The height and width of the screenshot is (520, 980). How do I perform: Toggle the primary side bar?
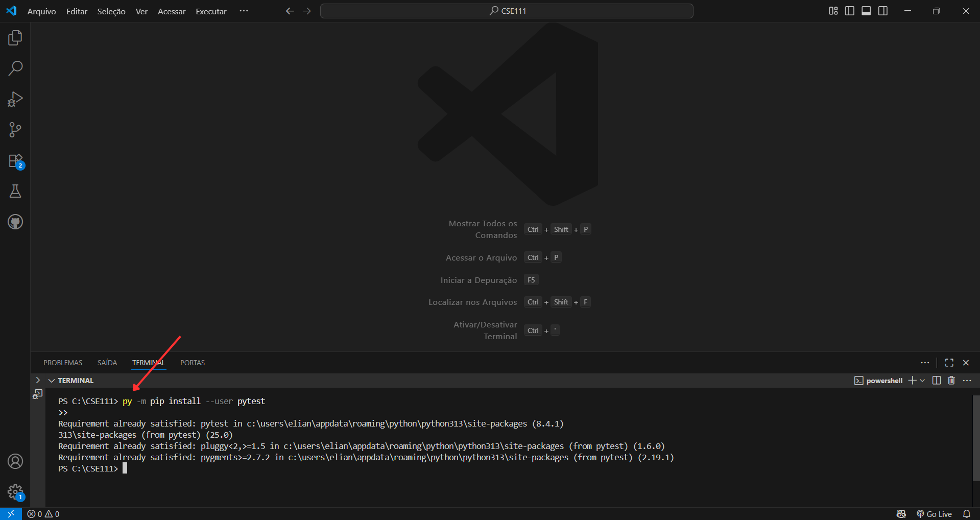(850, 11)
